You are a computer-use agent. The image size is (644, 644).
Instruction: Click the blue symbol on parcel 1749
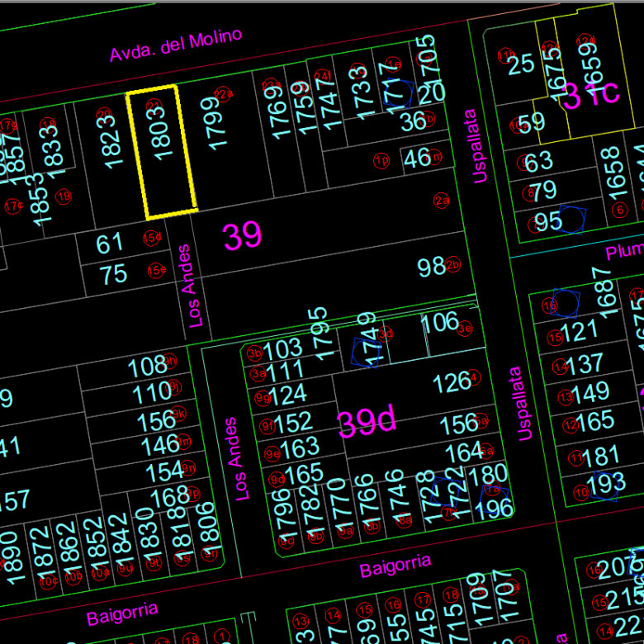coord(364,352)
